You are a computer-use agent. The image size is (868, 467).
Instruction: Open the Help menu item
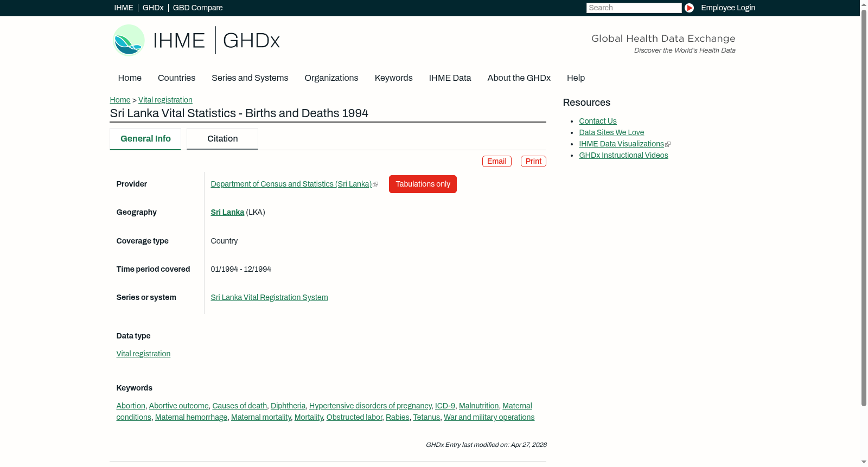tap(576, 78)
